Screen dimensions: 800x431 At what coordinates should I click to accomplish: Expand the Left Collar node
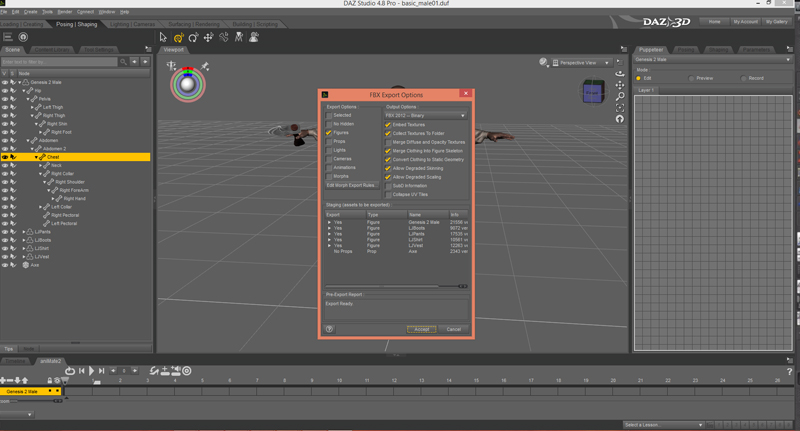click(40, 207)
